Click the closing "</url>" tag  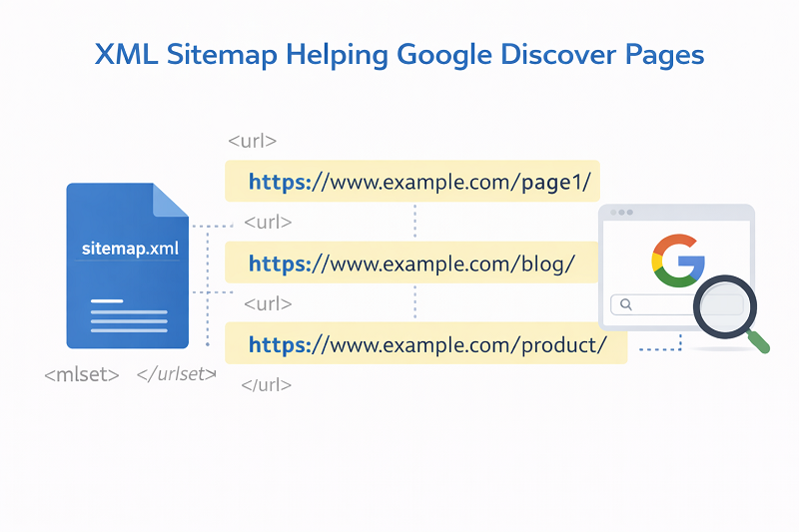pyautogui.click(x=267, y=384)
